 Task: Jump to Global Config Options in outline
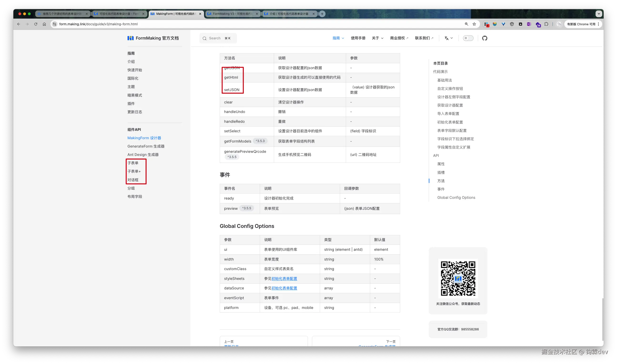point(456,197)
